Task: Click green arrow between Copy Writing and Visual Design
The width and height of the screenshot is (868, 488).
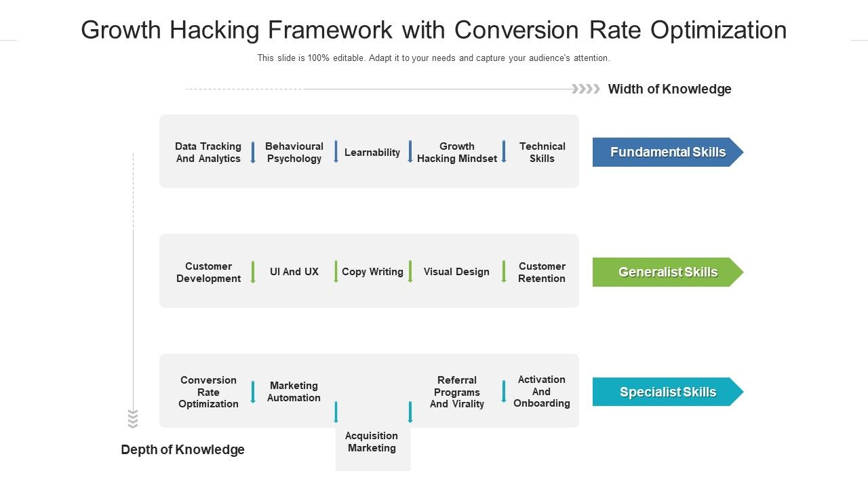Action: [410, 272]
